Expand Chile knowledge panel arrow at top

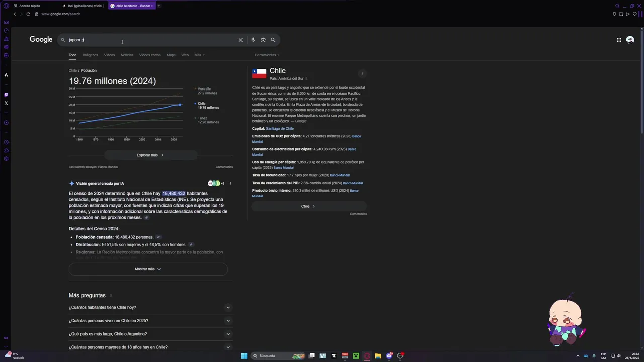click(362, 74)
